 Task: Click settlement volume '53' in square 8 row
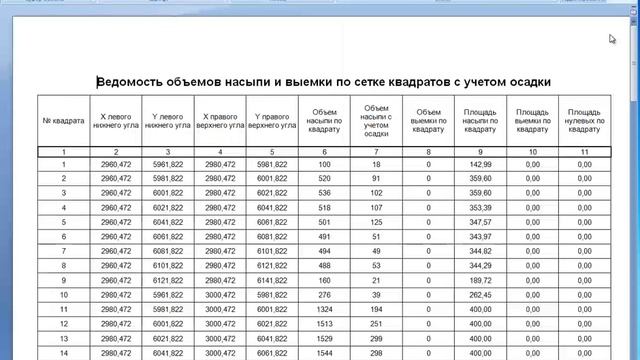point(376,266)
